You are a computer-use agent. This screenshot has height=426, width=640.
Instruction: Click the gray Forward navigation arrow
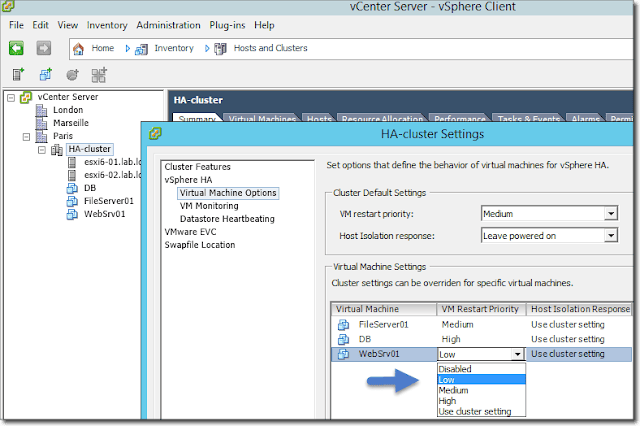coord(44,48)
